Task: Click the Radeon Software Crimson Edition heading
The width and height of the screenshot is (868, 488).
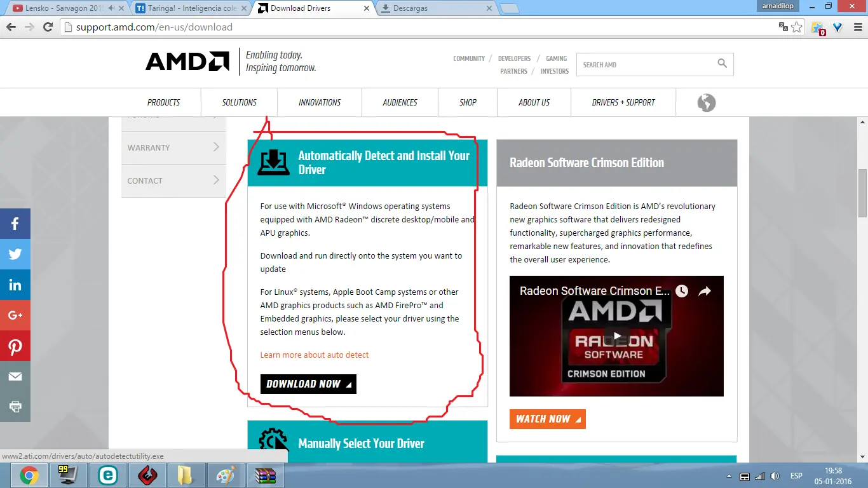Action: point(587,163)
